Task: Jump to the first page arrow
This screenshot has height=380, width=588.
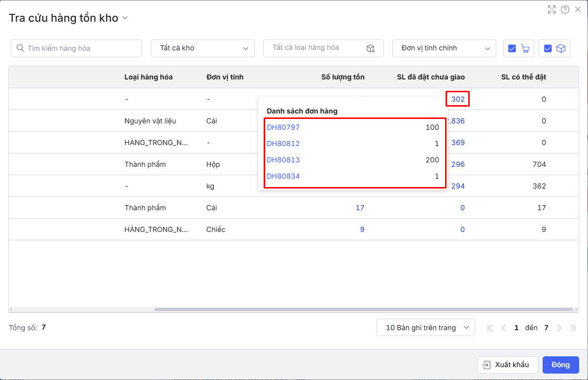Action: [490, 328]
